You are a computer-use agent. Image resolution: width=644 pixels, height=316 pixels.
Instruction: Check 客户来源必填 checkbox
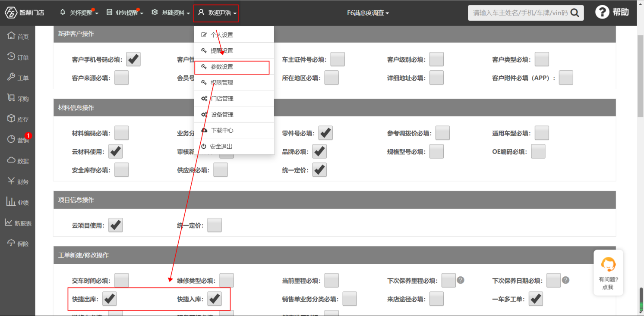click(x=121, y=78)
